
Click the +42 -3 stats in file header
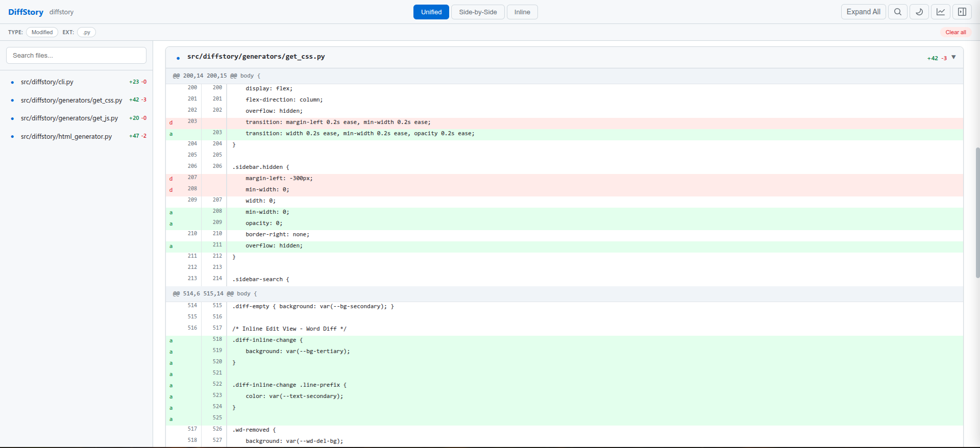pos(937,58)
